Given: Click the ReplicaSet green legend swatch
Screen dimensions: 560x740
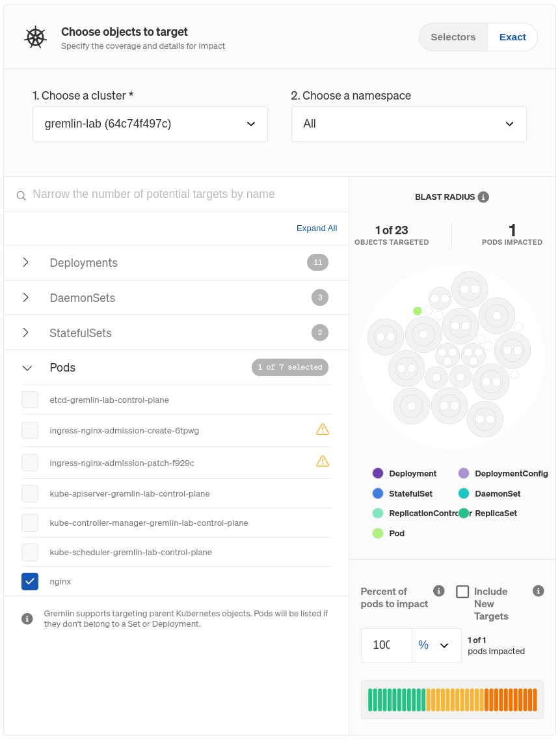Looking at the screenshot, I should (x=464, y=513).
